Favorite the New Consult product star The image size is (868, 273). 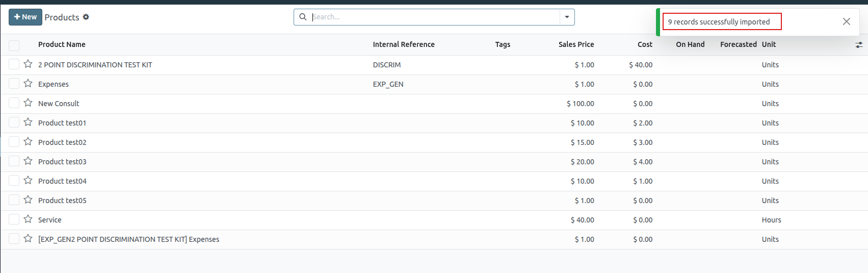pyautogui.click(x=28, y=103)
